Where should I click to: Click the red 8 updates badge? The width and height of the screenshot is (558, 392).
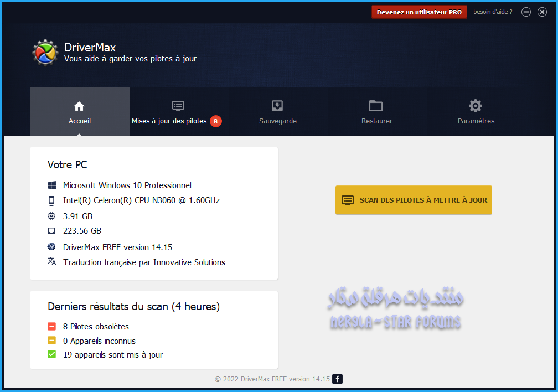tap(216, 121)
